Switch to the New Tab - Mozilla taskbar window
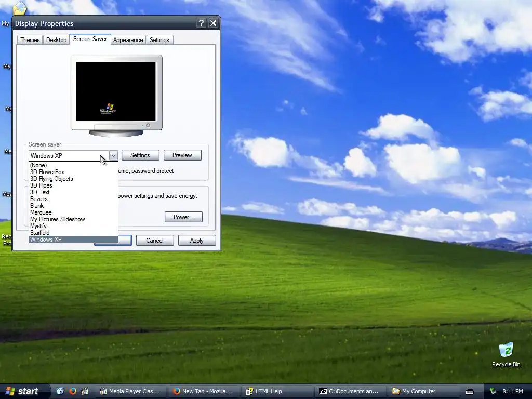Image resolution: width=532 pixels, height=399 pixels. pyautogui.click(x=203, y=391)
